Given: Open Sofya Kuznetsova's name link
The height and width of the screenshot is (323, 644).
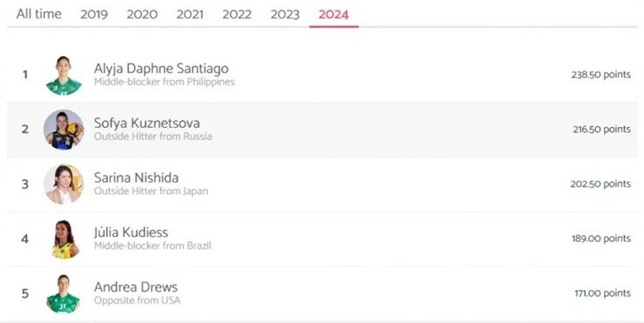Looking at the screenshot, I should [147, 123].
